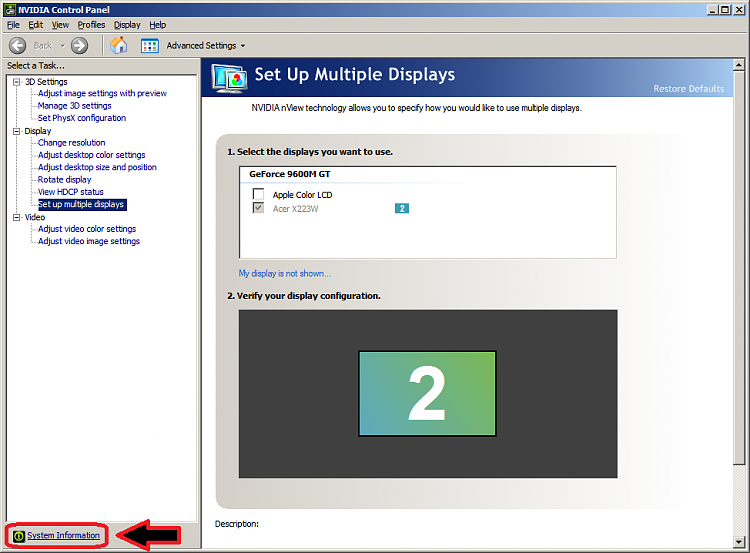Select Manage 3D settings
The width and height of the screenshot is (750, 553).
pyautogui.click(x=75, y=106)
